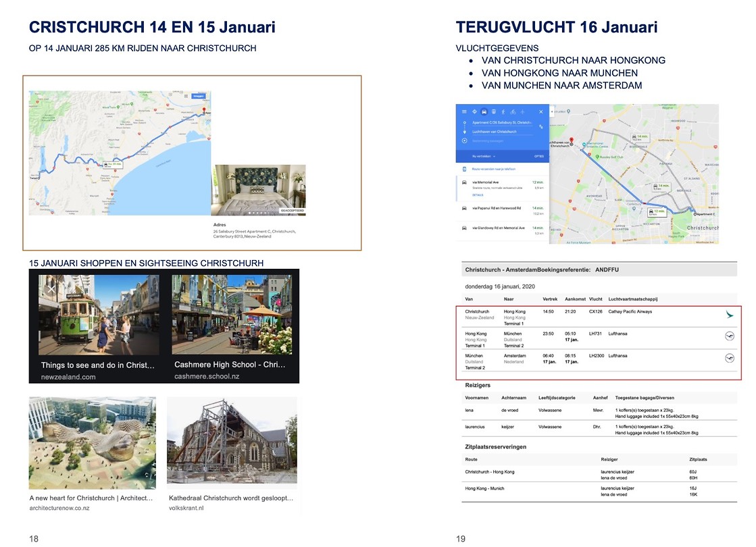Viewport: 756px width, 547px height.
Task: Click the 'Reizigers' section heading
Action: pyautogui.click(x=478, y=385)
